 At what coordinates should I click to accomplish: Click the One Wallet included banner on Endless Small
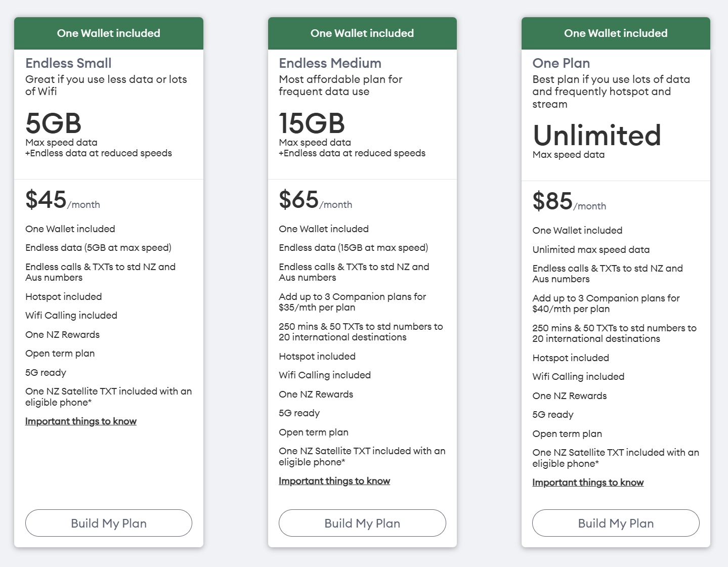coord(109,33)
